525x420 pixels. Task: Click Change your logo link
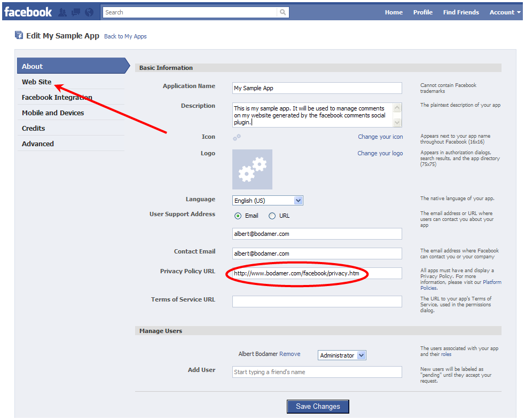[380, 153]
